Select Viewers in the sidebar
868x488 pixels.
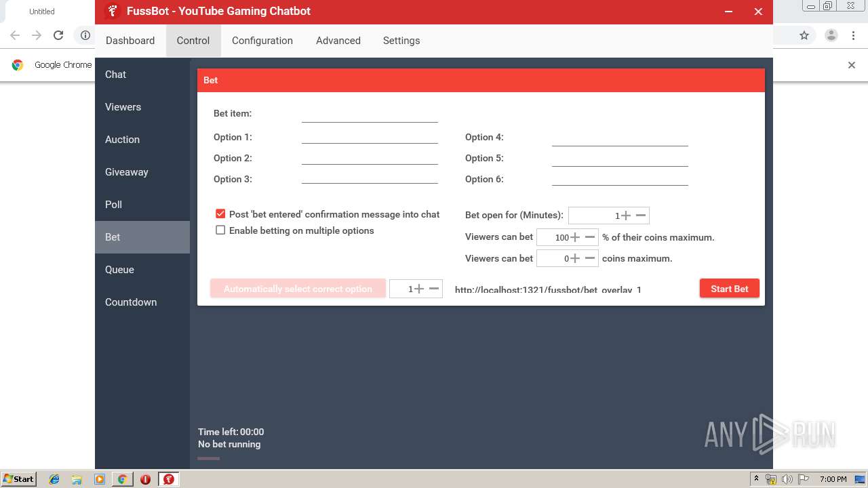pos(142,107)
